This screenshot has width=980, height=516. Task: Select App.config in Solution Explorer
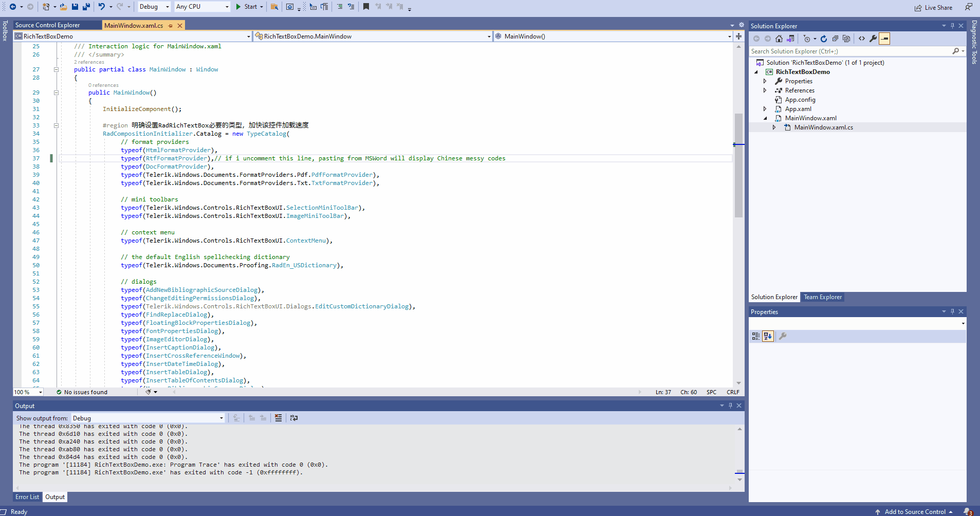(800, 100)
